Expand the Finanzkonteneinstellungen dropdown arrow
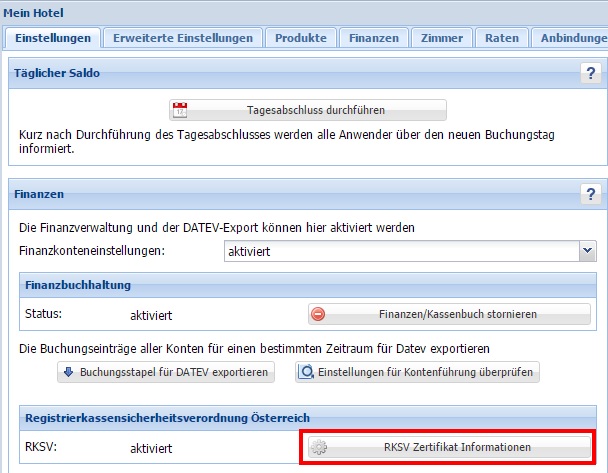Screen dimensions: 608x473 pos(587,252)
